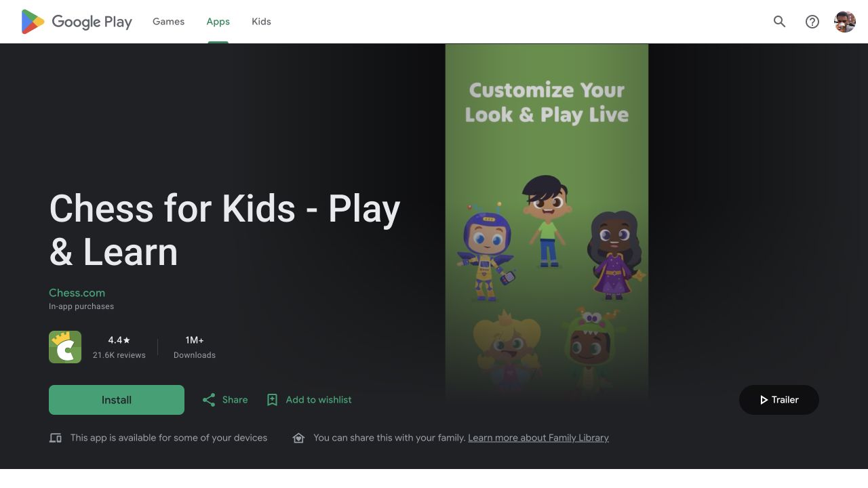Click the Customize Your Look screenshot preview

click(547, 224)
